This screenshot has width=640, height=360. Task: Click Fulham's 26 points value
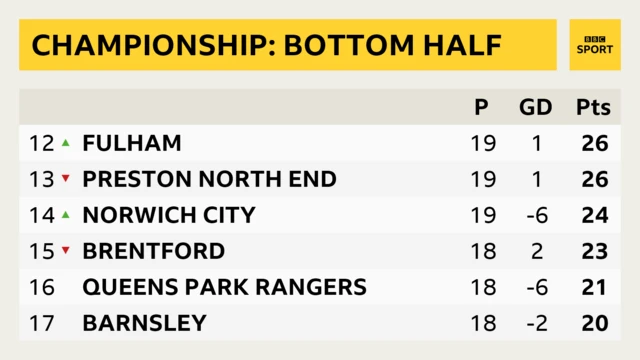595,143
